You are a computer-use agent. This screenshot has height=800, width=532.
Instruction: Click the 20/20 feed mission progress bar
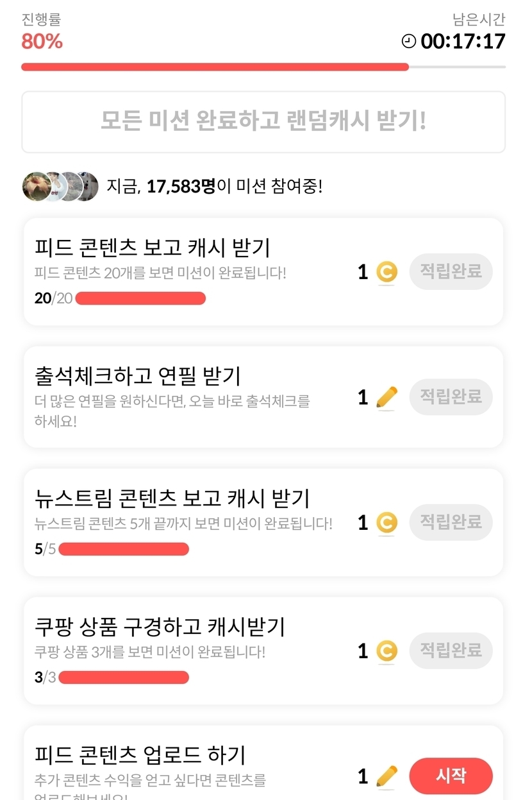pyautogui.click(x=140, y=298)
